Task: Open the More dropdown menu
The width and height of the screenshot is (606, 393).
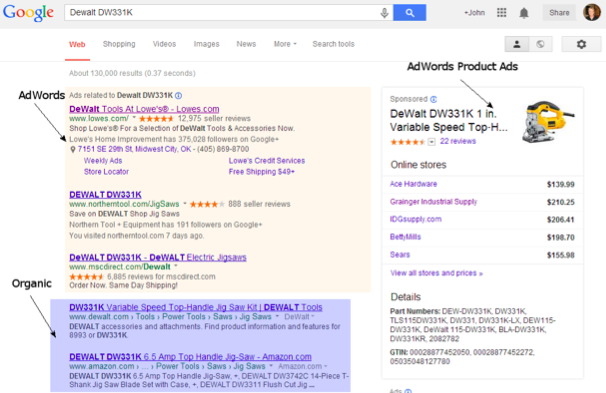Action: tap(285, 44)
